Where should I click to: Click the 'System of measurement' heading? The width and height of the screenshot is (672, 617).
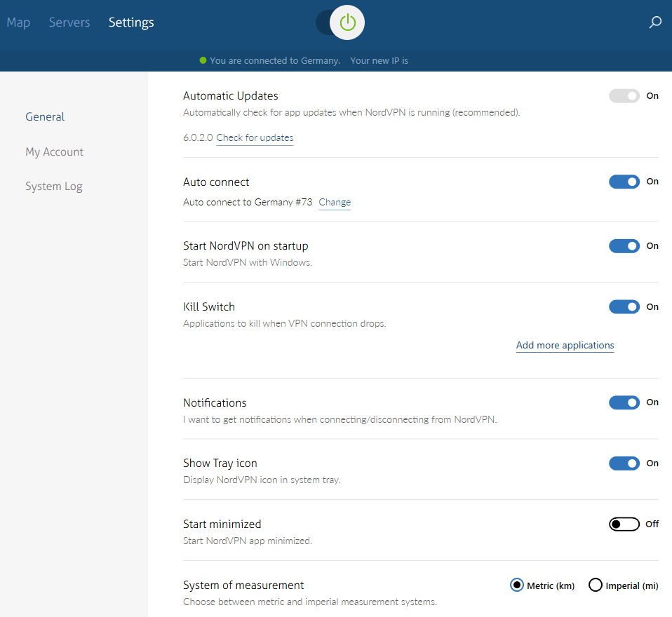point(243,585)
